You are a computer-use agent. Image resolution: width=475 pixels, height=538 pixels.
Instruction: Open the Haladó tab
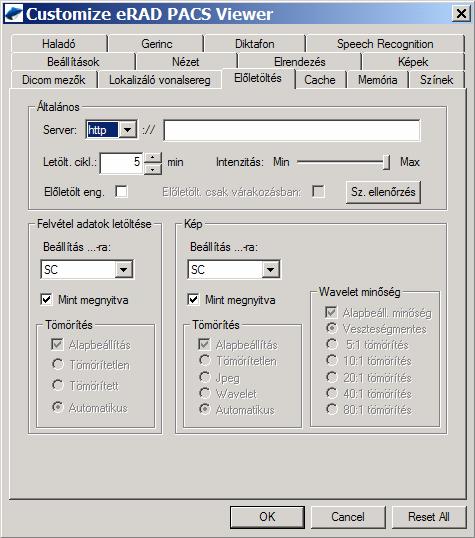[x=59, y=44]
